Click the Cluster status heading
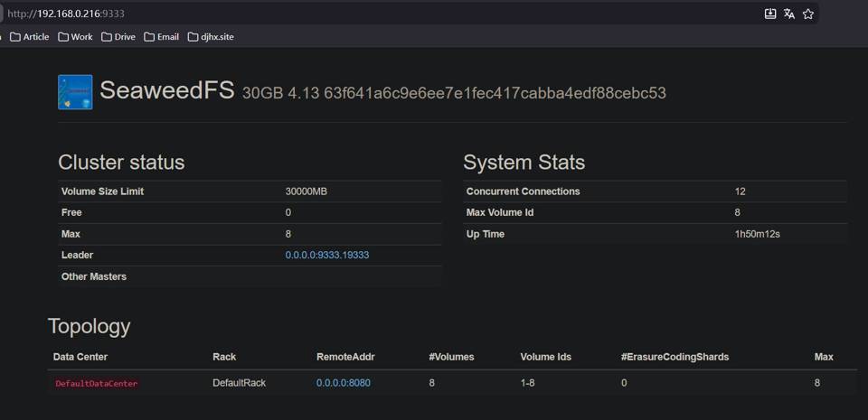 pos(121,163)
